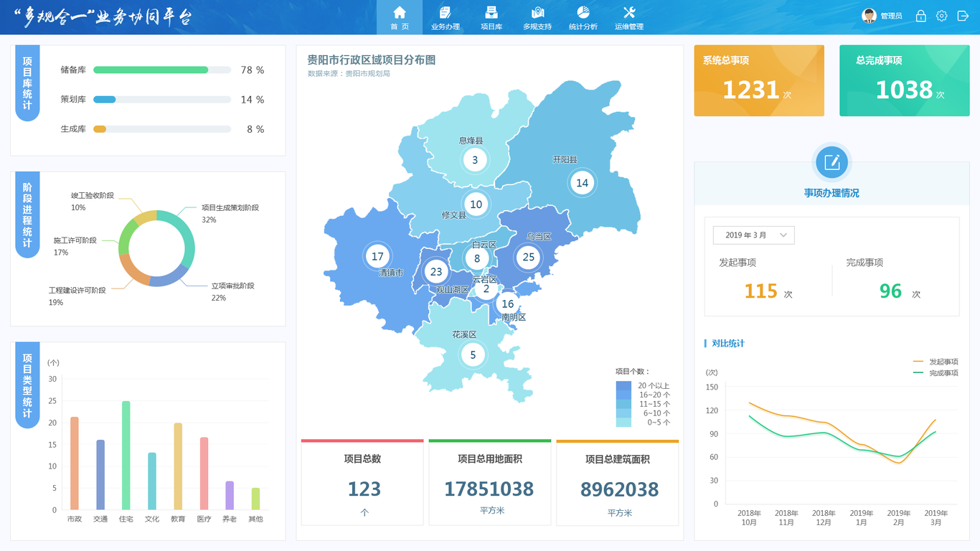980x551 pixels.
Task: Click the 对比统计 section heading
Action: (x=728, y=343)
